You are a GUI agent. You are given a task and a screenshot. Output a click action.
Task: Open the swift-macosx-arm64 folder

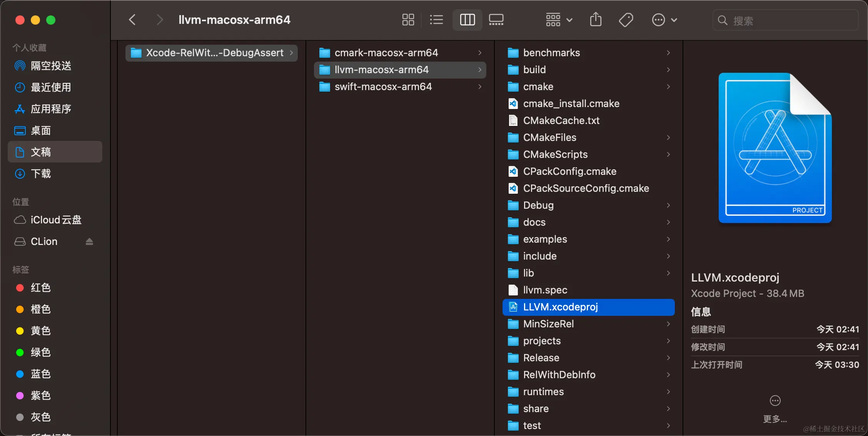[x=400, y=87]
